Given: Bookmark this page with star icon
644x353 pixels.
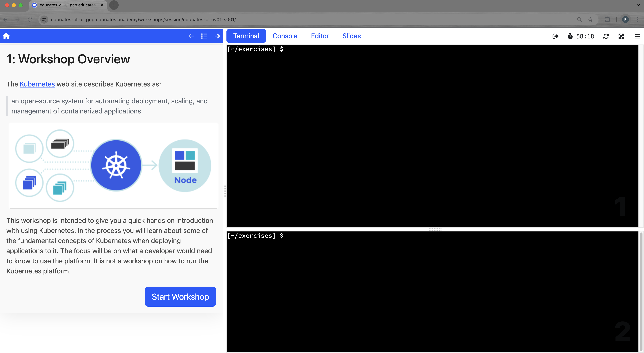Looking at the screenshot, I should tap(590, 20).
